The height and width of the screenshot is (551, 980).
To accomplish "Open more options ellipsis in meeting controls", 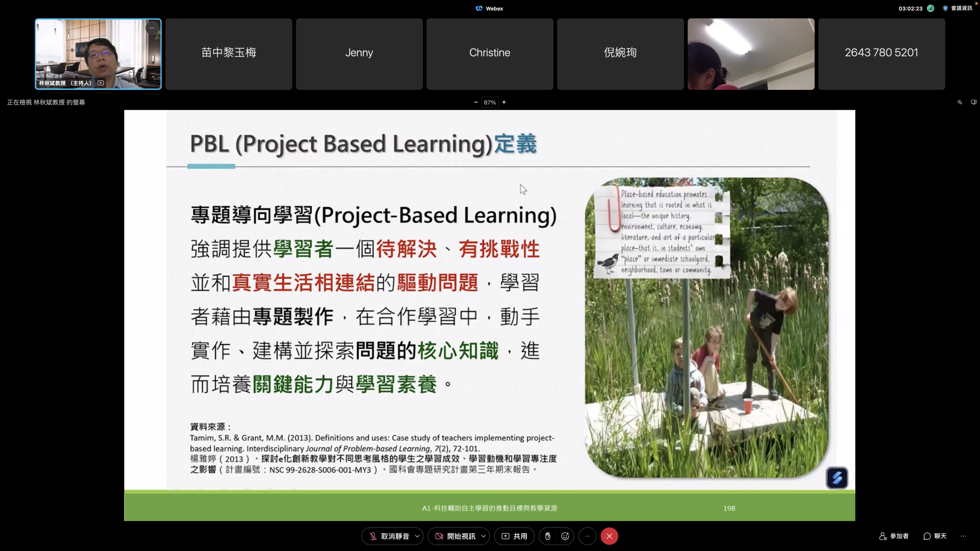I will tap(588, 536).
